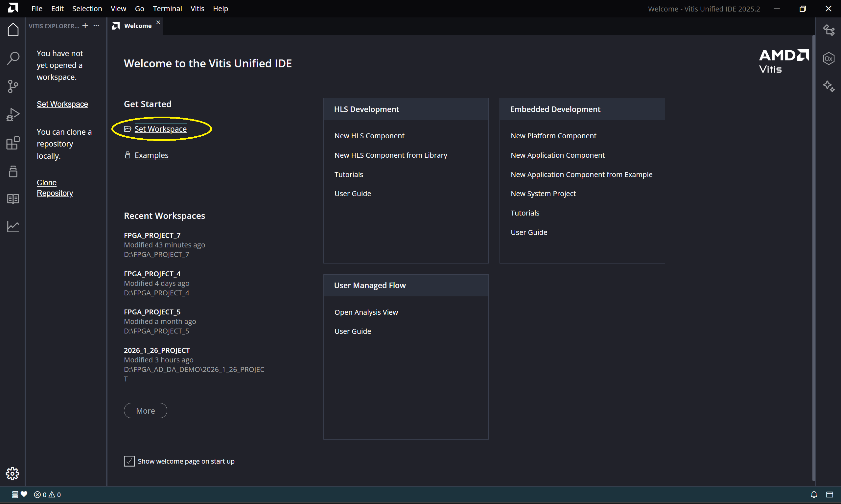Open the Help menu
841x504 pixels.
tap(221, 9)
